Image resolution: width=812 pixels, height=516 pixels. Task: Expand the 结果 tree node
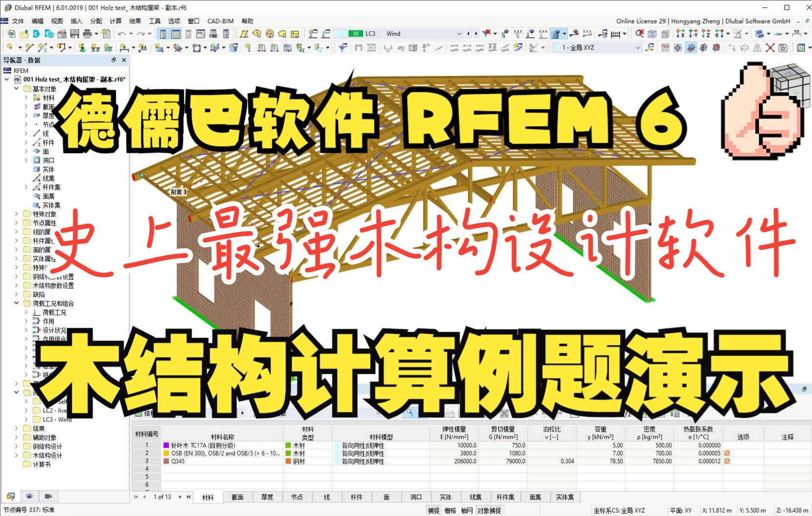(x=17, y=429)
